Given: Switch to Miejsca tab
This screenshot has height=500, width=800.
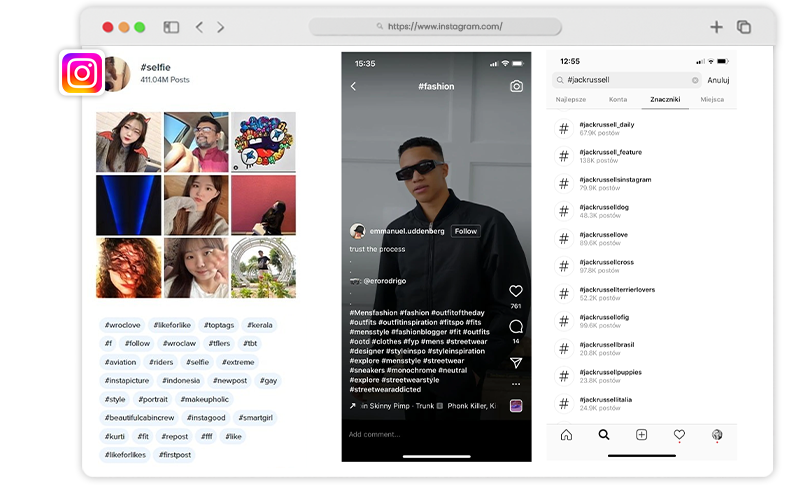Looking at the screenshot, I should [x=712, y=99].
